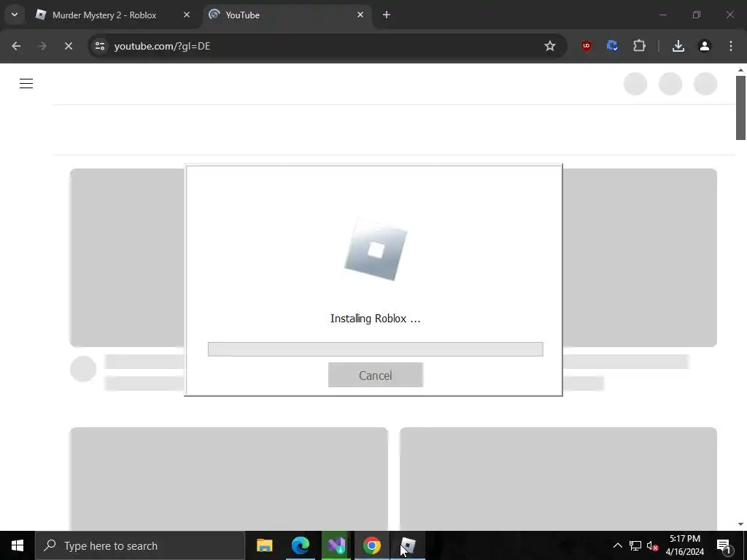View site information for youtube.com
Screen dimensions: 747x560
[x=100, y=46]
